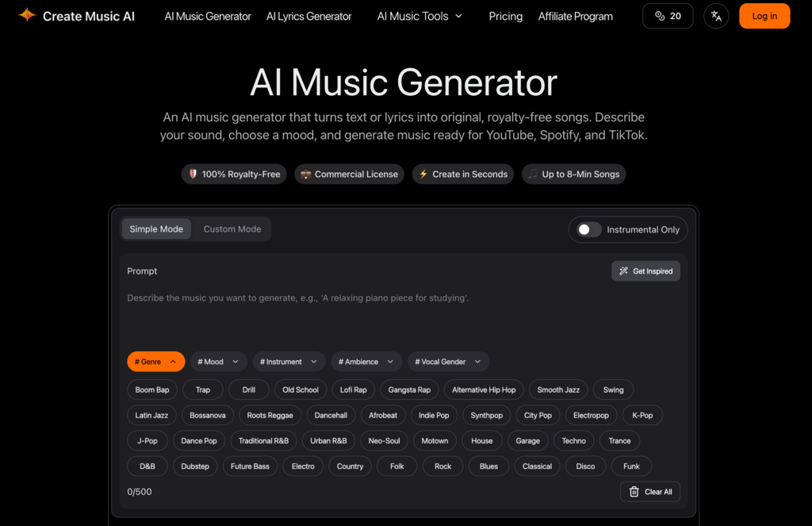Select the K-Pop genre chip
This screenshot has width=812, height=526.
642,415
